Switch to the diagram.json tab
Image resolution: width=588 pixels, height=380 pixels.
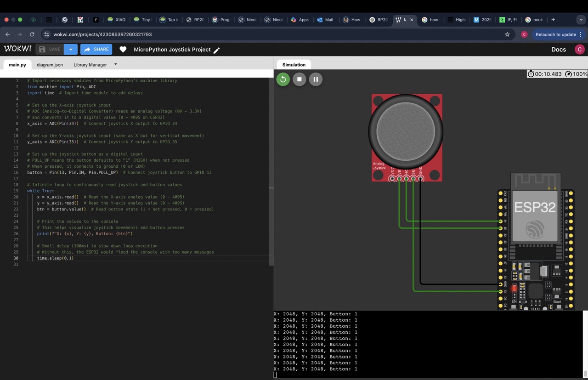click(50, 65)
